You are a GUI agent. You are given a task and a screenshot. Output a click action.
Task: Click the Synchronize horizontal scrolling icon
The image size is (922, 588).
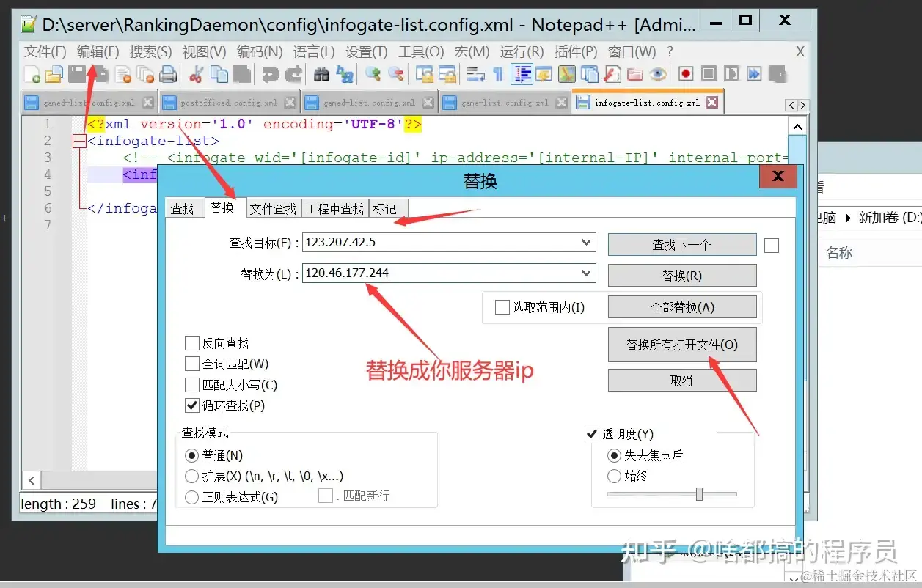point(447,74)
